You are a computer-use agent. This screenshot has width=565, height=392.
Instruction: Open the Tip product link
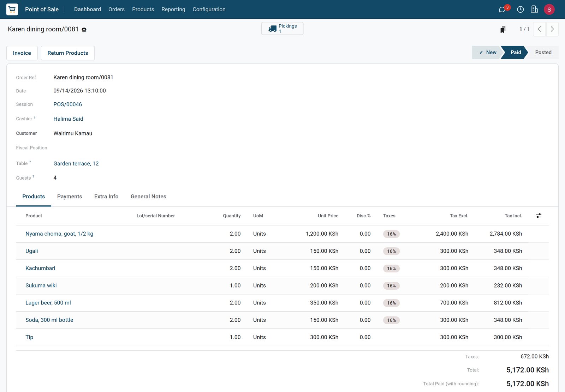29,337
